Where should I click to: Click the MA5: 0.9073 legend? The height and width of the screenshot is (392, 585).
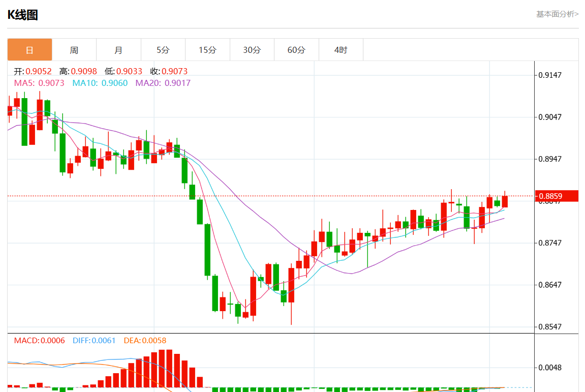(39, 83)
